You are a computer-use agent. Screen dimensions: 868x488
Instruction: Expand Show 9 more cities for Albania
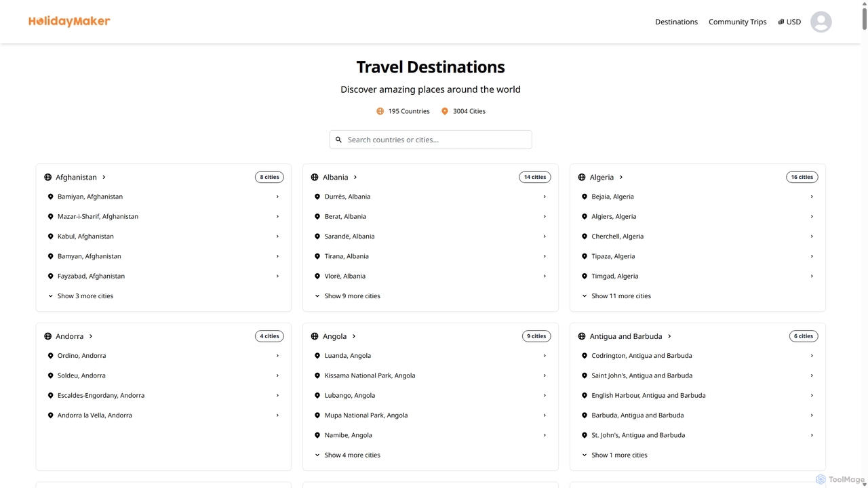347,296
